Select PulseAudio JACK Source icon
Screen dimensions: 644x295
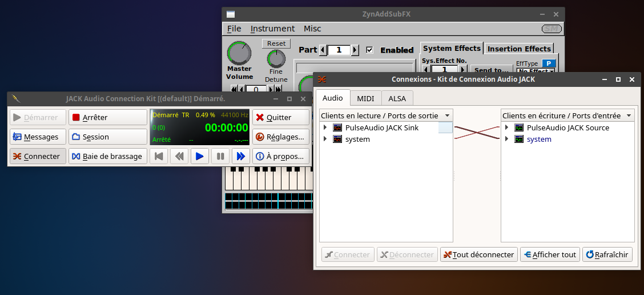pyautogui.click(x=519, y=127)
